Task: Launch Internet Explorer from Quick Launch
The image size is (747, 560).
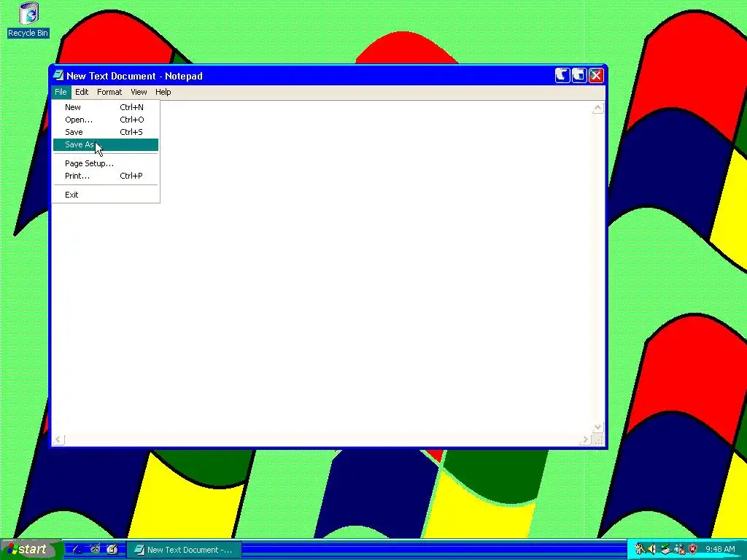Action: [77, 550]
